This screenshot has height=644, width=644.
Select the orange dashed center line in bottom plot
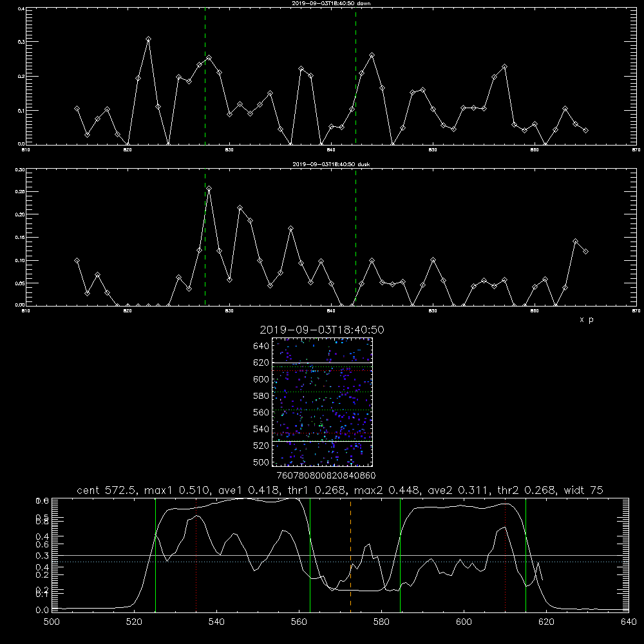[x=350, y=555]
